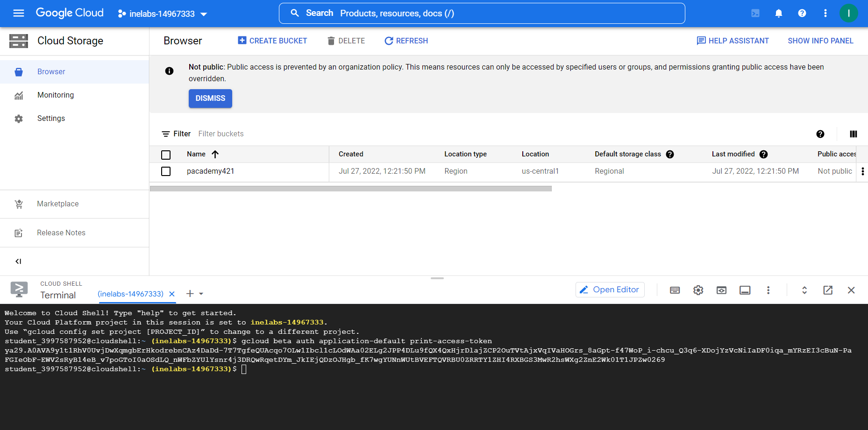This screenshot has width=868, height=430.
Task: Click the Create Bucket button
Action: tap(272, 41)
